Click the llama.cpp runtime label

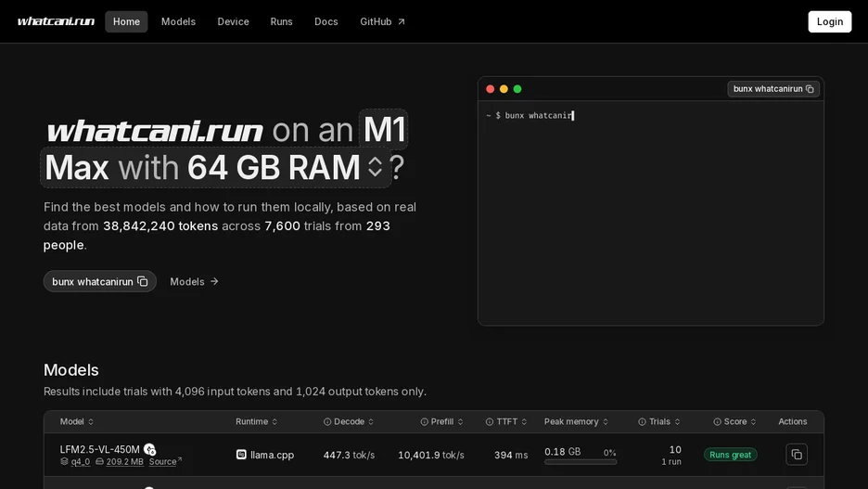(x=272, y=455)
